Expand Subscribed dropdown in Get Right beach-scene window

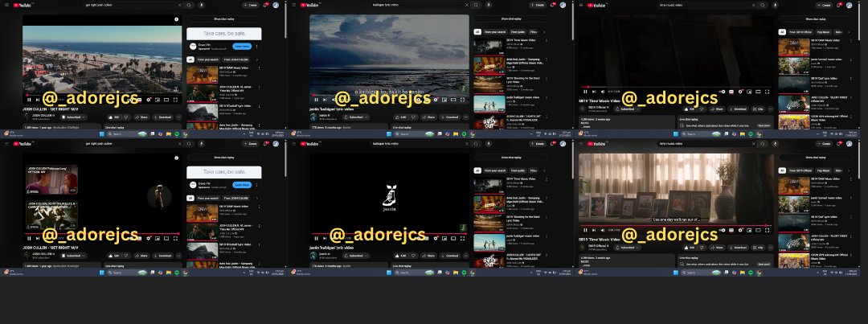pos(74,117)
